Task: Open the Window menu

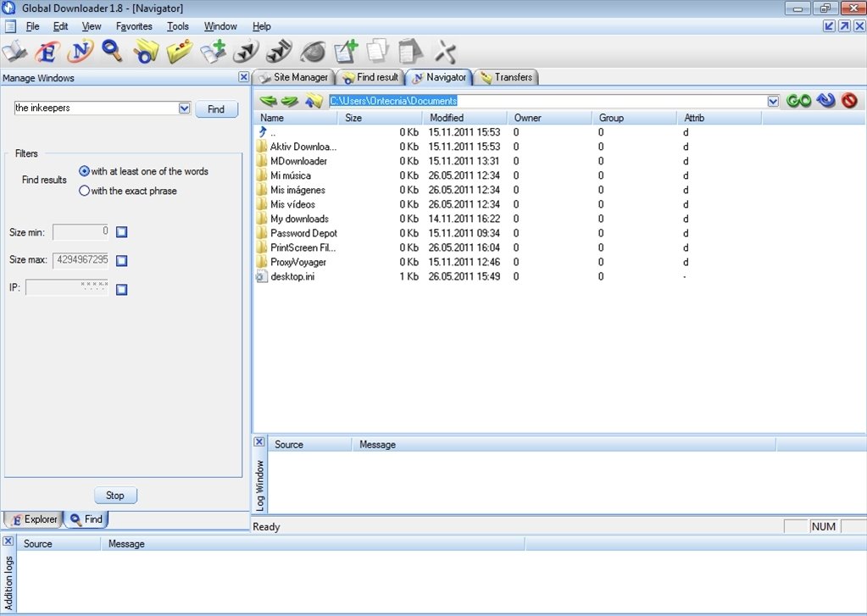Action: point(220,26)
